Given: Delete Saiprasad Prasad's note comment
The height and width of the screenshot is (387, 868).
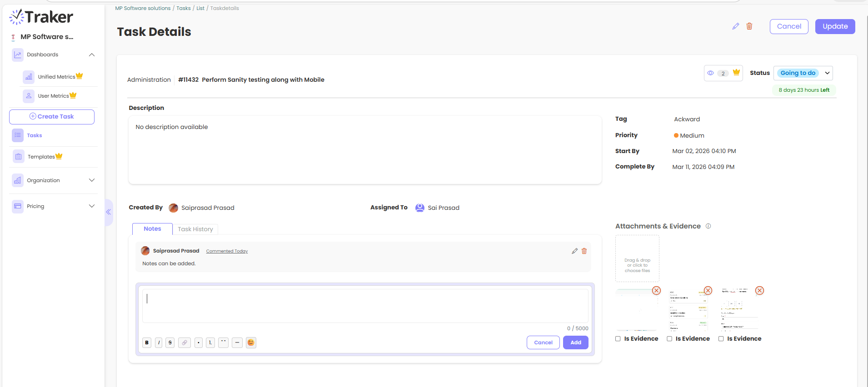Looking at the screenshot, I should tap(584, 251).
